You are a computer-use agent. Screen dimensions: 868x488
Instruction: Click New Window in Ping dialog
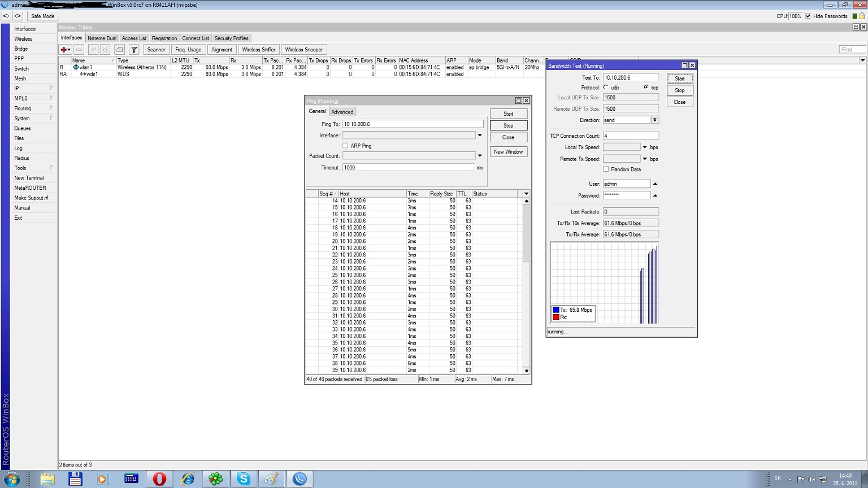click(x=509, y=151)
